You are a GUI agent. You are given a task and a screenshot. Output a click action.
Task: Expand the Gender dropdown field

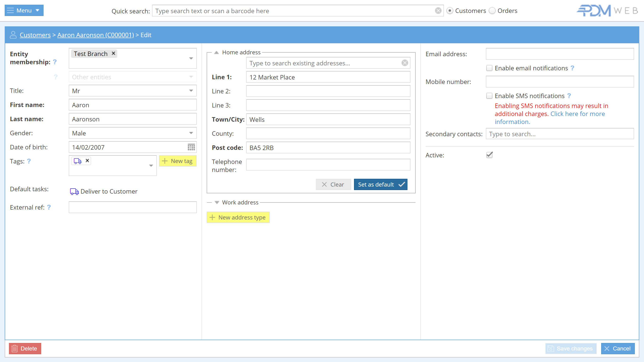[x=191, y=133]
